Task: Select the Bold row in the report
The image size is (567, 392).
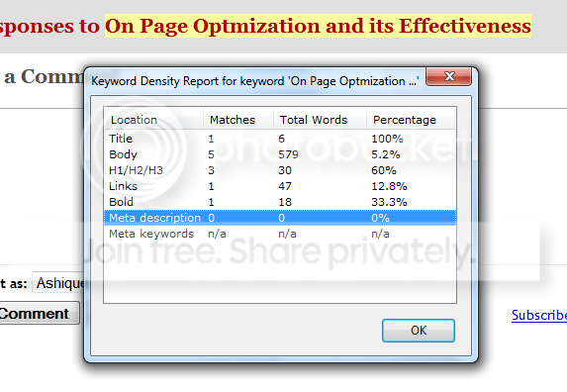Action: [280, 202]
